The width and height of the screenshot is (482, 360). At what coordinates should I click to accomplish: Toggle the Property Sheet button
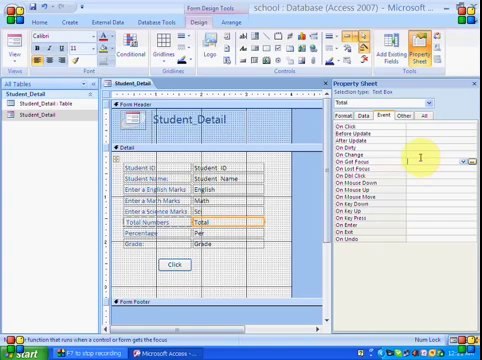point(420,49)
